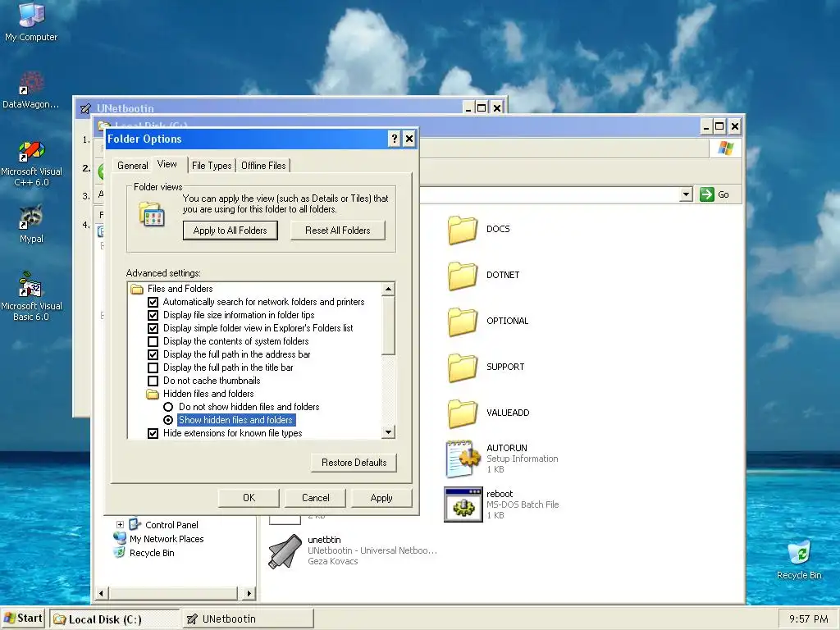This screenshot has width=840, height=630.
Task: Select the reboot batch file icon
Action: (x=463, y=504)
